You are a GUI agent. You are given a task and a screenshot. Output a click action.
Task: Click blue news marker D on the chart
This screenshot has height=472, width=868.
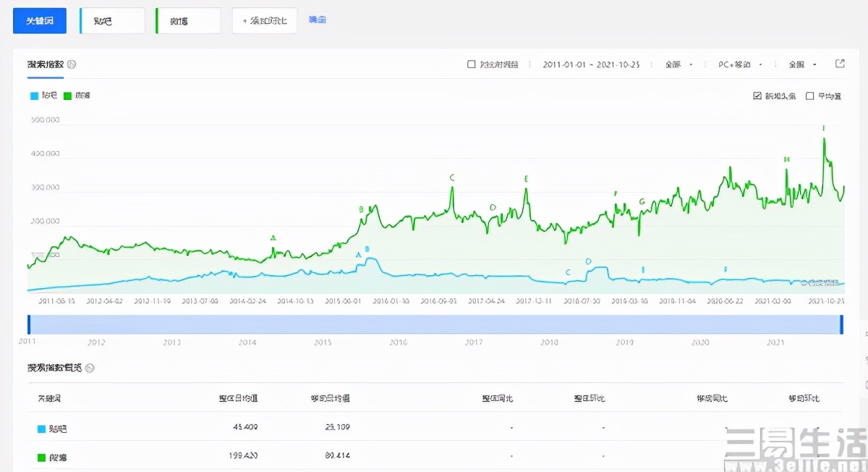pos(588,261)
